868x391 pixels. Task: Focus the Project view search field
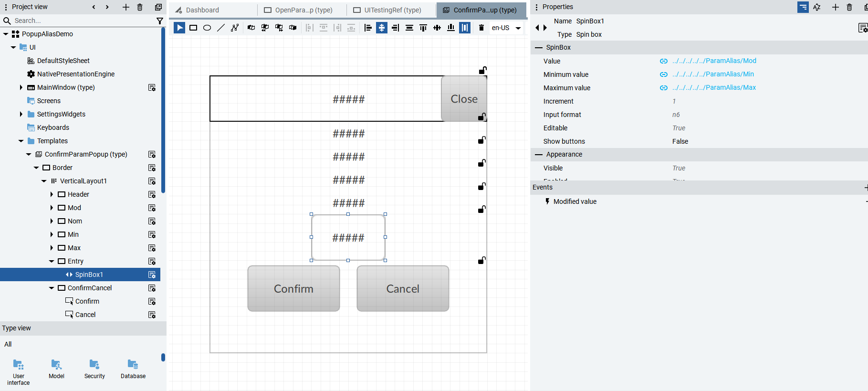coord(84,21)
